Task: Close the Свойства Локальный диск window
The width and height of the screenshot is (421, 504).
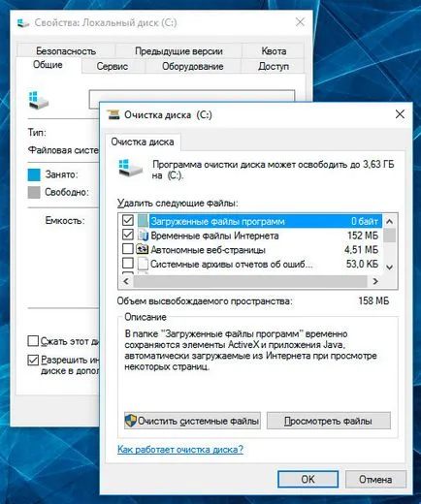Action: tap(301, 22)
